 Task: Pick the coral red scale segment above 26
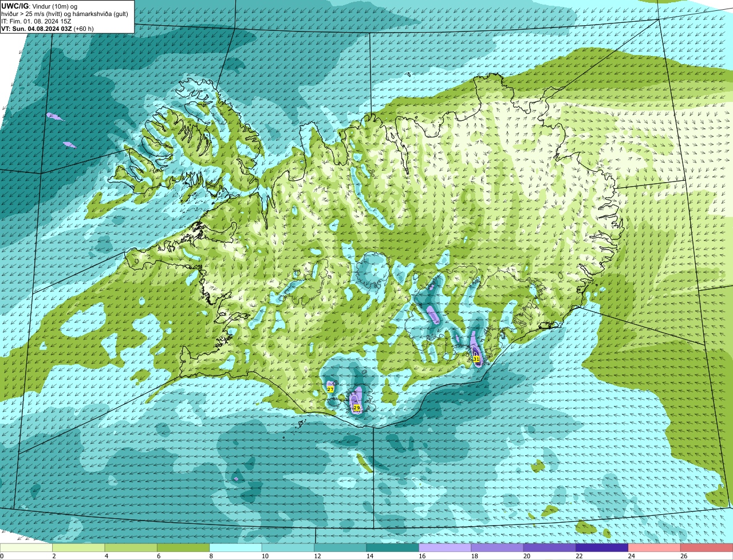tap(707, 547)
